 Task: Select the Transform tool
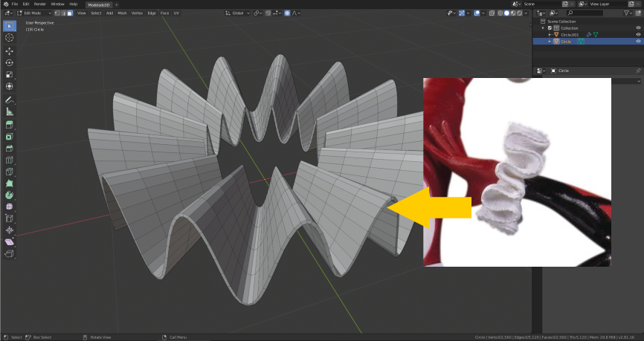coord(9,86)
